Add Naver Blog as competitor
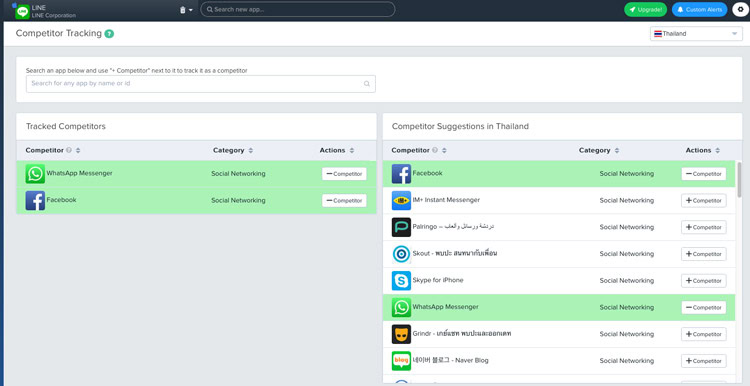Image resolution: width=750 pixels, height=386 pixels. [x=704, y=361]
